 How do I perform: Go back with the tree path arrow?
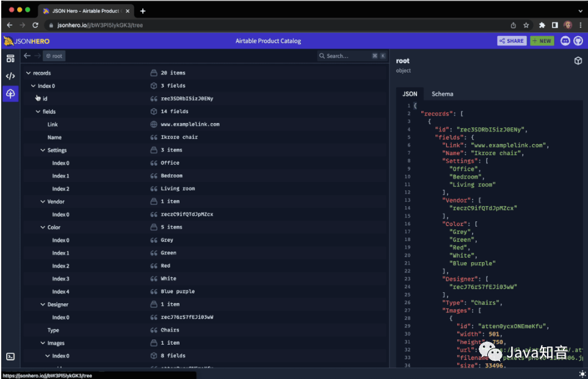(27, 56)
